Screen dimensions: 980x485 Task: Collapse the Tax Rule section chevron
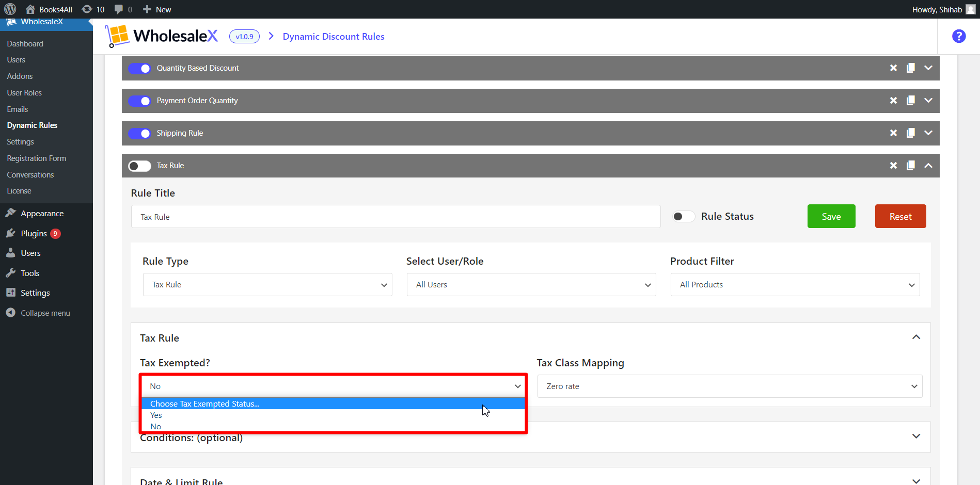click(x=916, y=337)
